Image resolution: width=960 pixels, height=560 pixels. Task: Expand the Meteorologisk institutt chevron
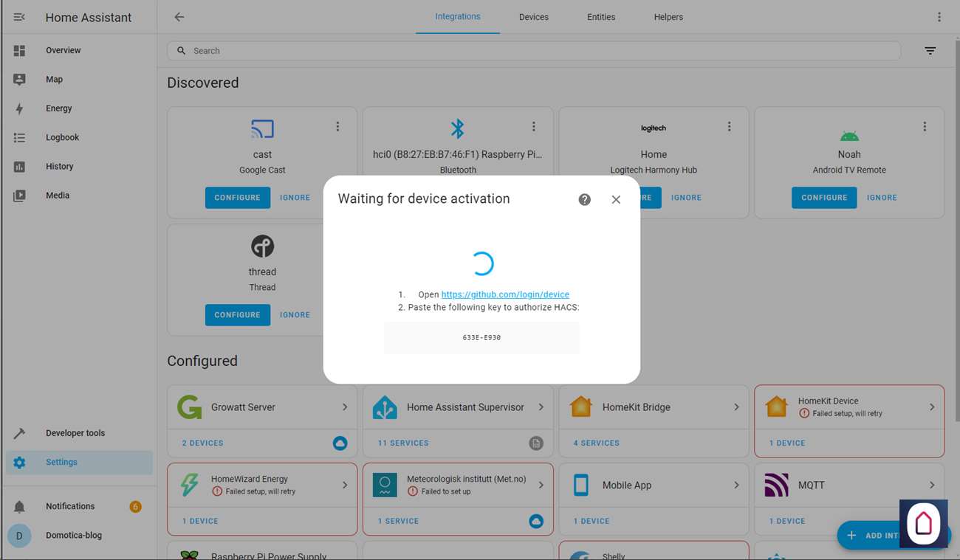coord(541,485)
